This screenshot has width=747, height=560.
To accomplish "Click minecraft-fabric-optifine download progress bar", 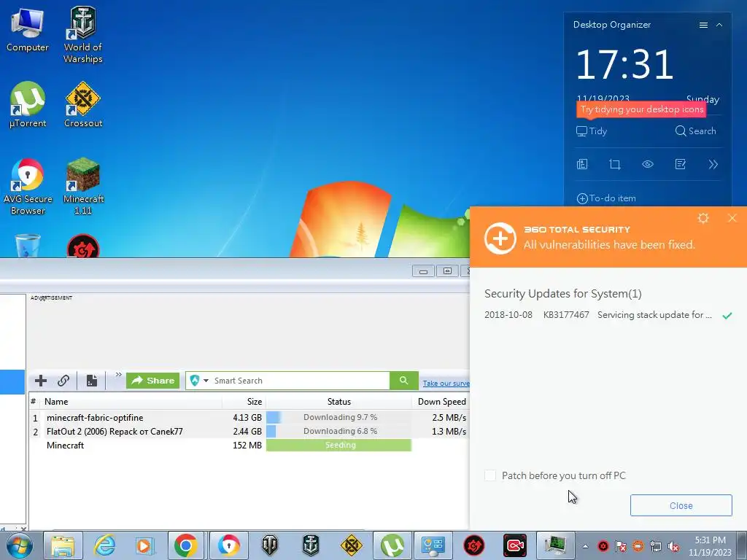I will [x=338, y=417].
